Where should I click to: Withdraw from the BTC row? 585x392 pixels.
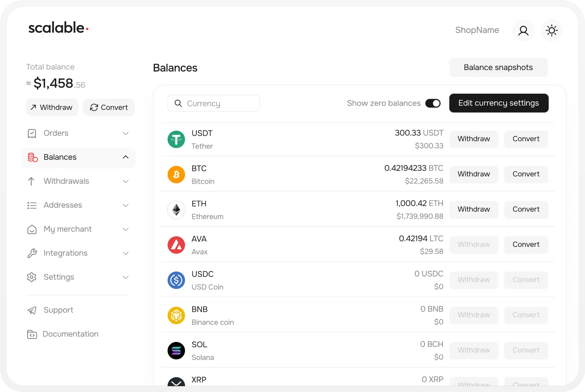click(x=474, y=174)
